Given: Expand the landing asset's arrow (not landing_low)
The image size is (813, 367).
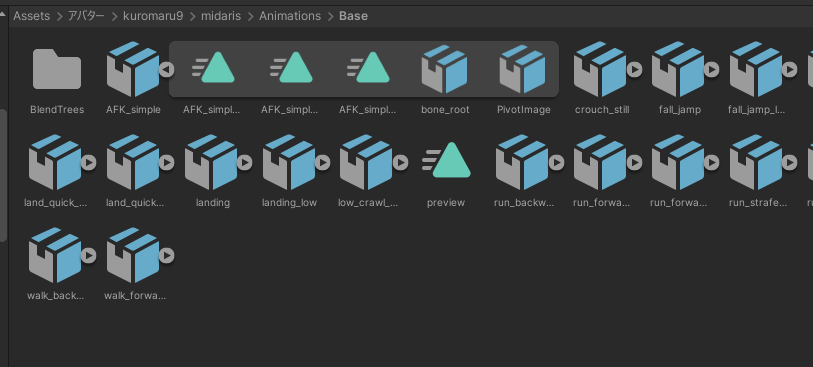Looking at the screenshot, I should [x=245, y=163].
